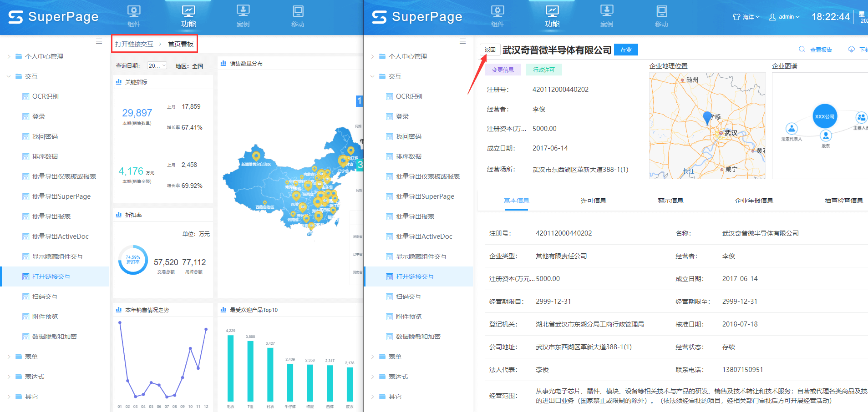Click the 法定代表人 node icon in 企业图谱
The width and height of the screenshot is (868, 412).
pyautogui.click(x=792, y=129)
